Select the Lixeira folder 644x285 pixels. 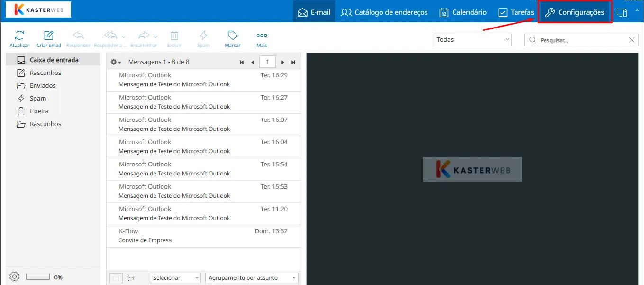pos(53,111)
